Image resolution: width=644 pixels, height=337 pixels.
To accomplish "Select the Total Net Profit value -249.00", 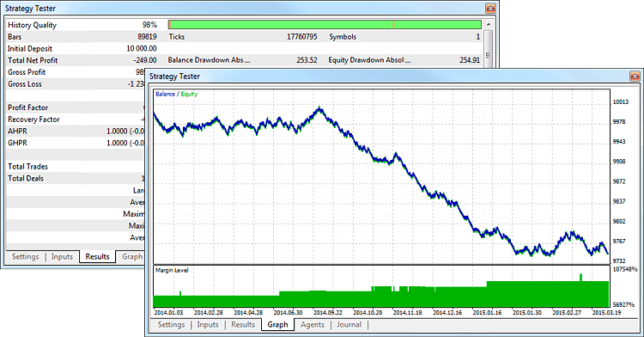I will click(144, 60).
